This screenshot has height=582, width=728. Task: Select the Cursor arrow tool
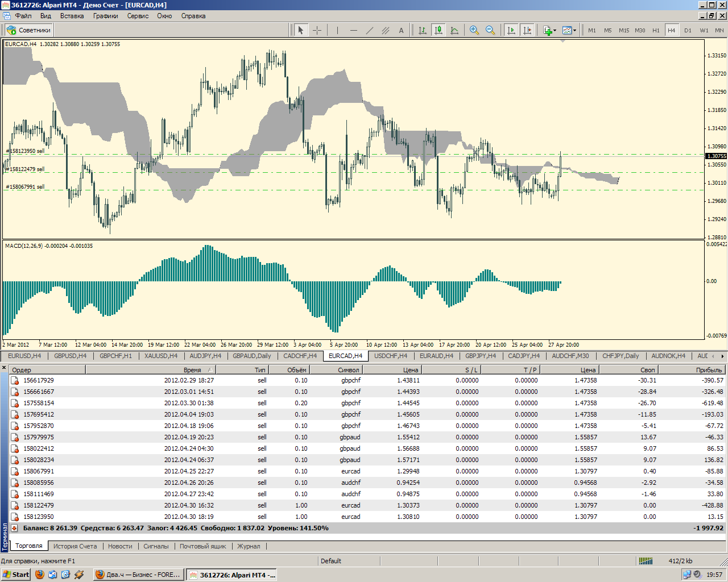301,30
